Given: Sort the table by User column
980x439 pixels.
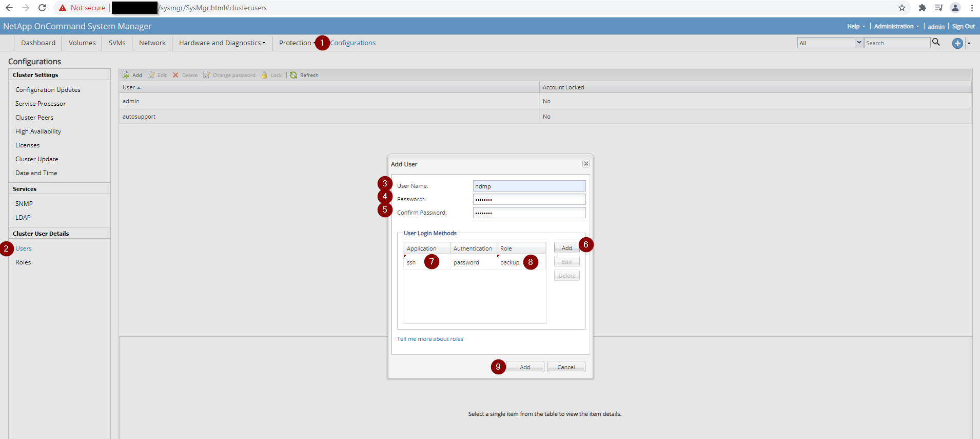Looking at the screenshot, I should point(129,87).
